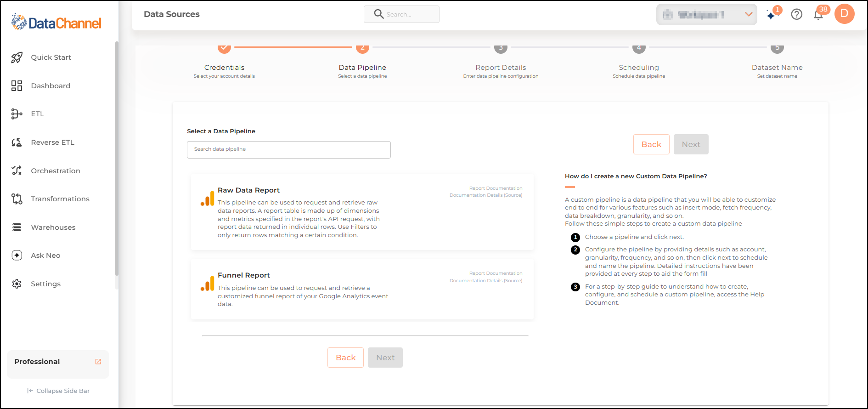Click the DataChannel logo
This screenshot has height=409, width=868.
tap(56, 22)
